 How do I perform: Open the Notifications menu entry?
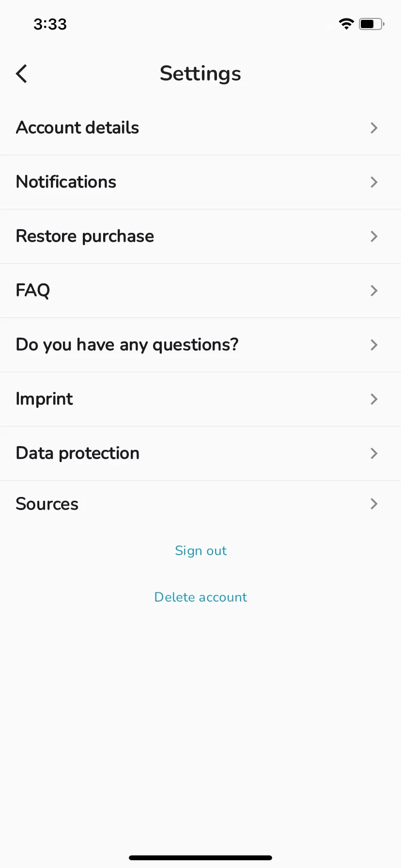point(200,182)
